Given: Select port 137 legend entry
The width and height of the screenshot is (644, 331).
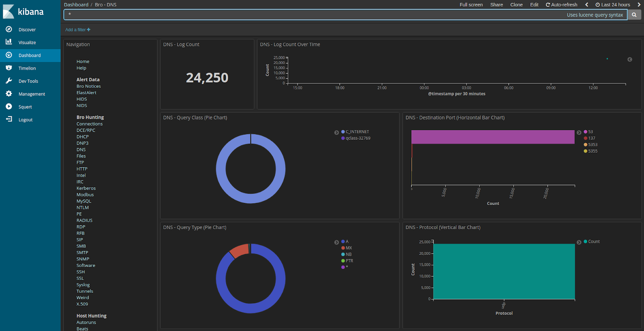Looking at the screenshot, I should (x=590, y=138).
